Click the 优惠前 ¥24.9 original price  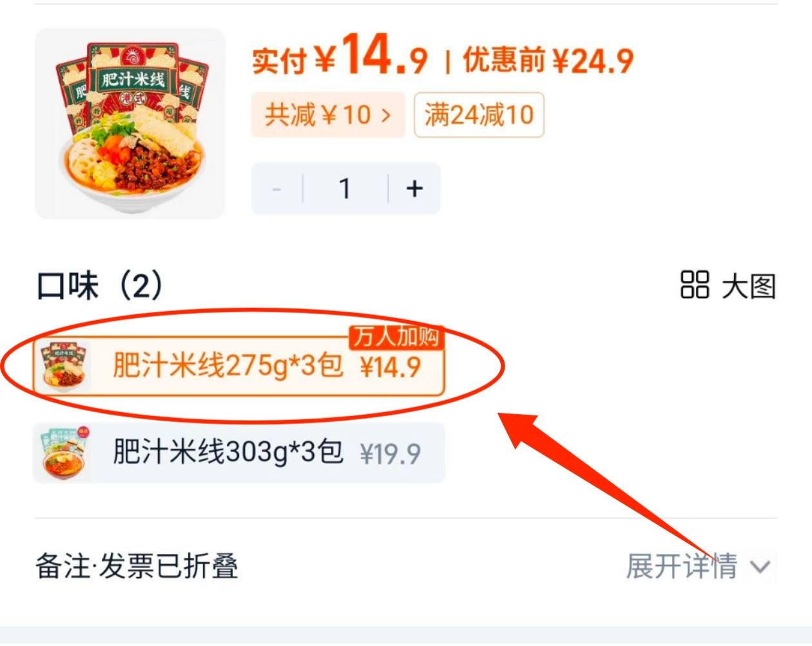point(548,61)
